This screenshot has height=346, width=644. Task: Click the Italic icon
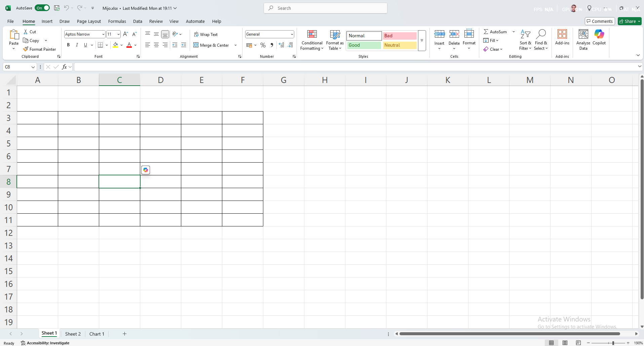(x=77, y=45)
